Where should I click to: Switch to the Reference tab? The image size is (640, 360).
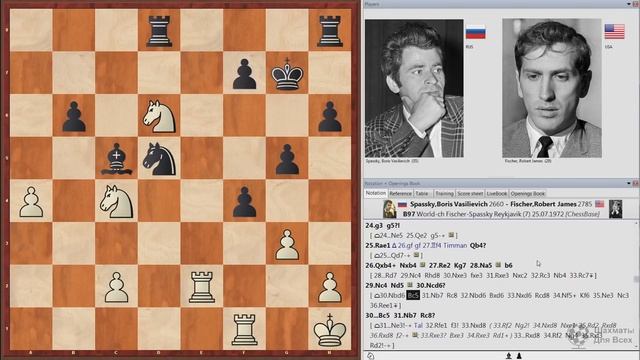(x=400, y=193)
